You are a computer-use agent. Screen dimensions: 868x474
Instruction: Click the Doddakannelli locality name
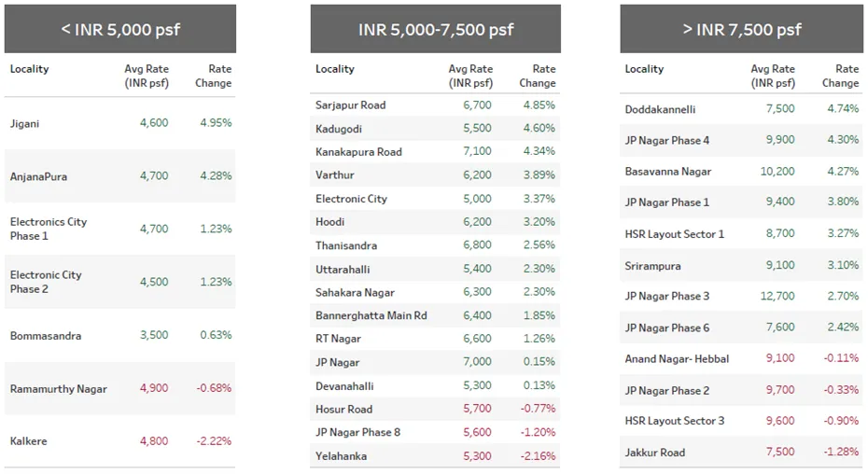click(660, 109)
